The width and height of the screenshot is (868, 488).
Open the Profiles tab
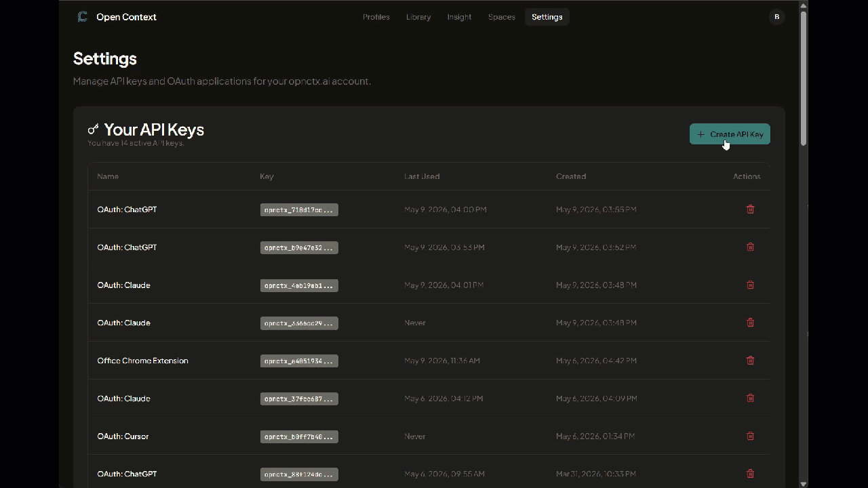[x=376, y=17]
